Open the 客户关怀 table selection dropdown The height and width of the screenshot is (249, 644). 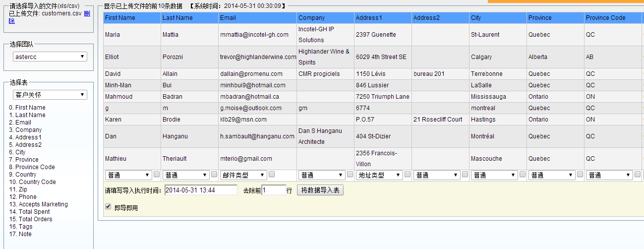point(50,95)
